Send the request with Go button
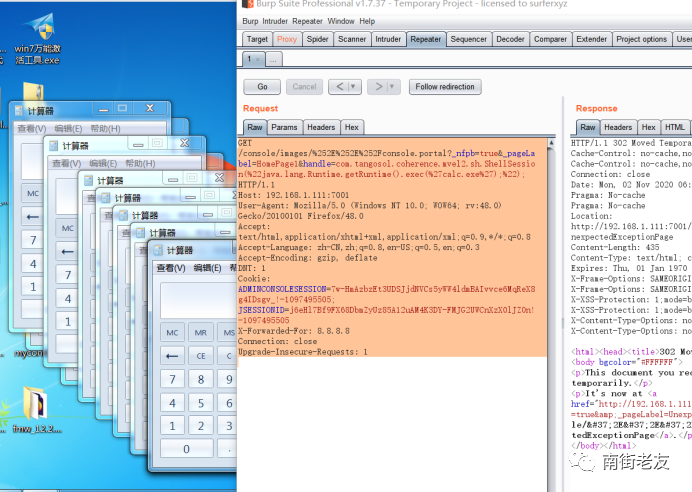Image resolution: width=692 pixels, height=492 pixels. pyautogui.click(x=262, y=87)
